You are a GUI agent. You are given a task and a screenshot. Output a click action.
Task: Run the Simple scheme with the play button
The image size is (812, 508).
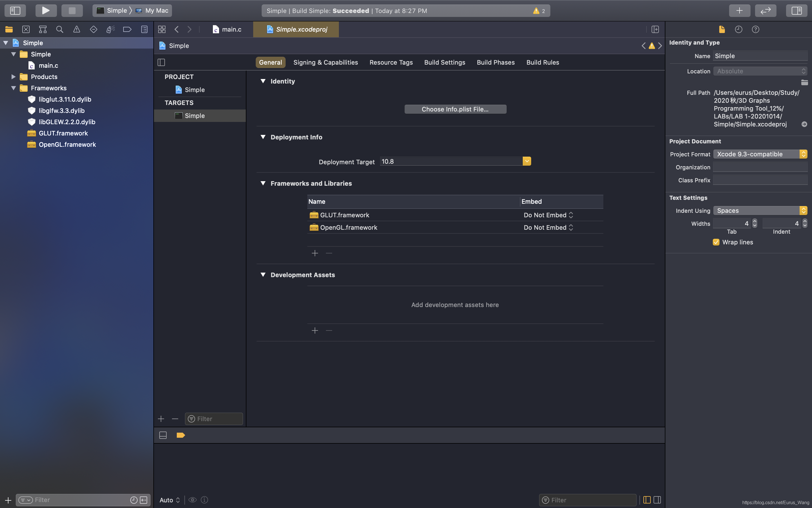(46, 10)
